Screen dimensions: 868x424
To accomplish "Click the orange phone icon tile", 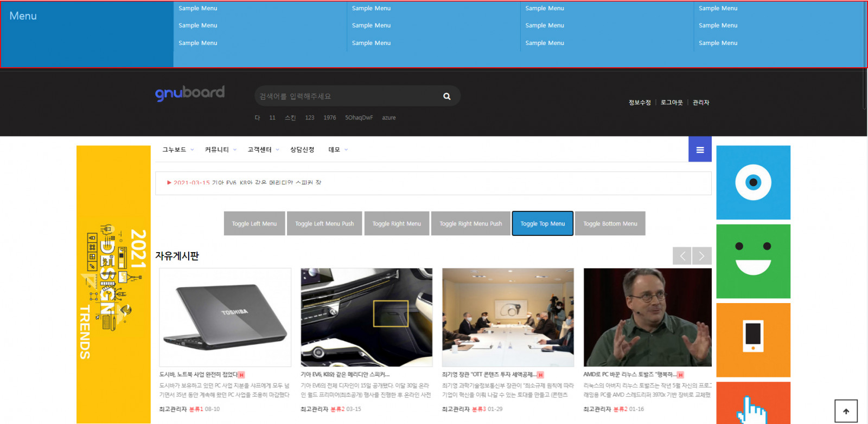I will 753,340.
